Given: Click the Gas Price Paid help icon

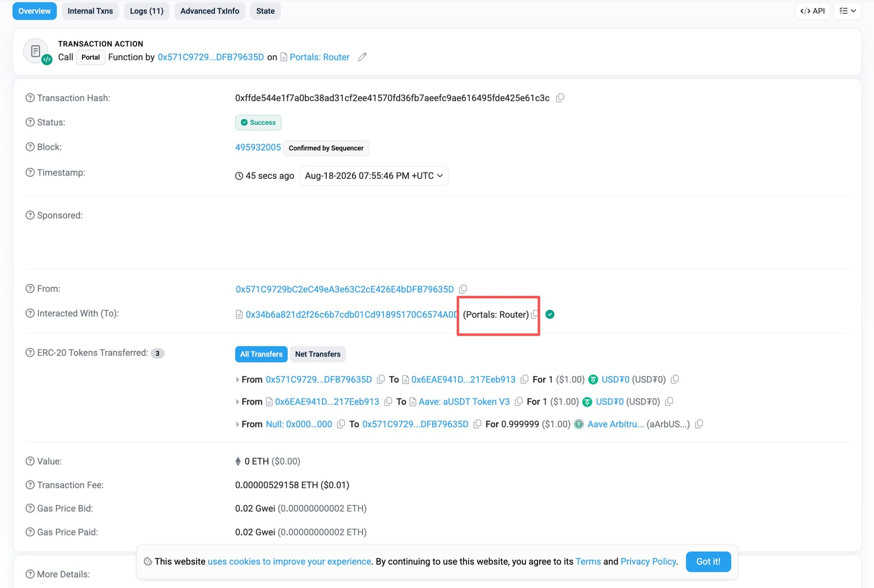Looking at the screenshot, I should [30, 532].
